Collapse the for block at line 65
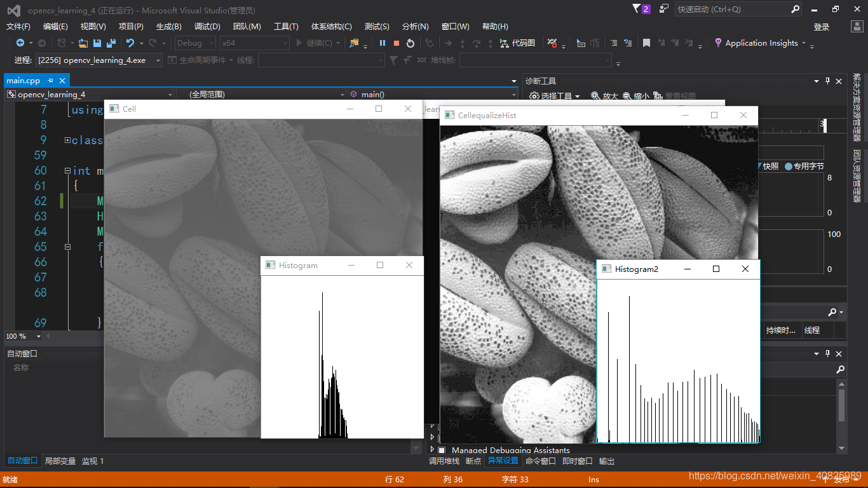 coord(67,247)
